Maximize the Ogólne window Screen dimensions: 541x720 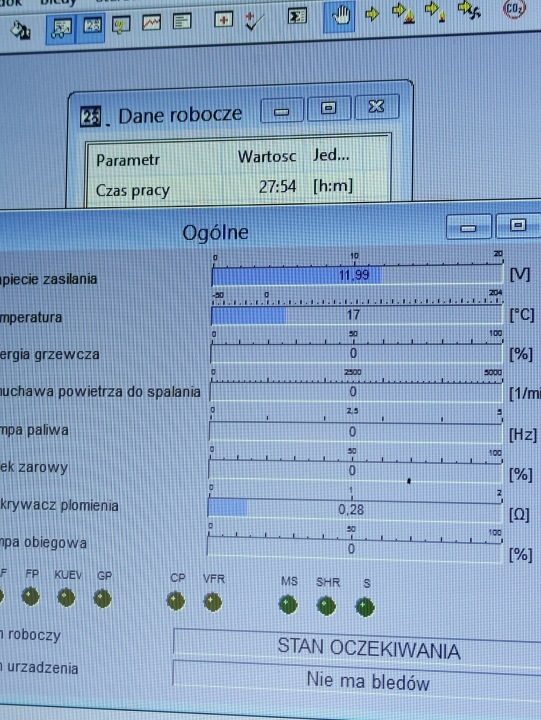(x=518, y=225)
